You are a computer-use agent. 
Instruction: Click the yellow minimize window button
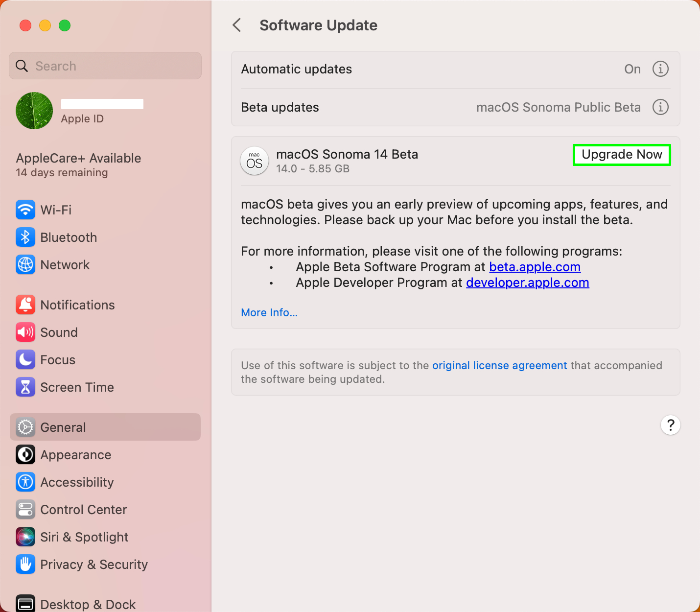click(x=45, y=25)
